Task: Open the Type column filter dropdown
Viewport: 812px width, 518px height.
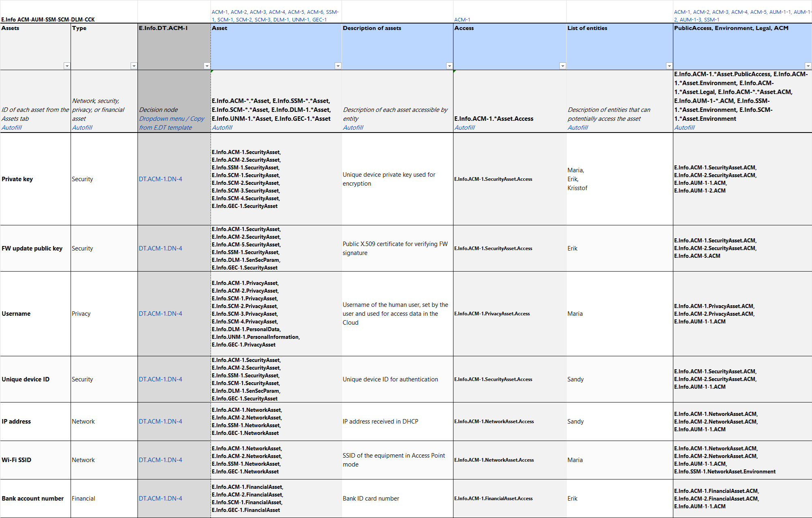Action: [134, 66]
